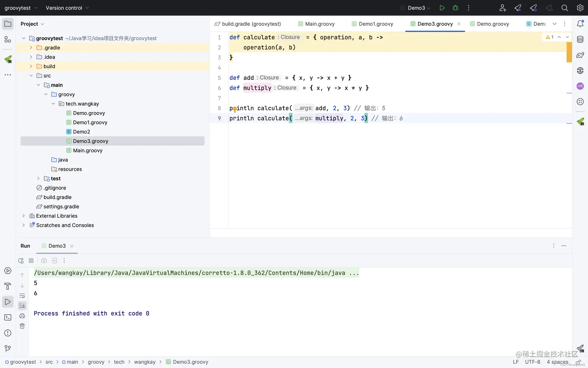Image resolution: width=588 pixels, height=368 pixels.
Task: Toggle scroll to end in Run console
Action: tap(22, 306)
